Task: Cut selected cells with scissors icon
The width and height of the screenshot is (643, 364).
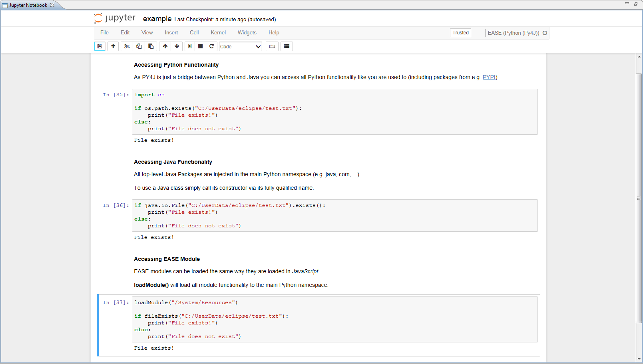Action: point(127,46)
